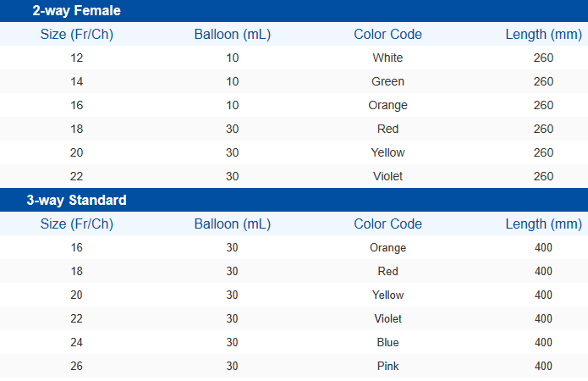Screen dimensions: 588x381
Task: Click the 260 length in the White row
Action: click(543, 58)
